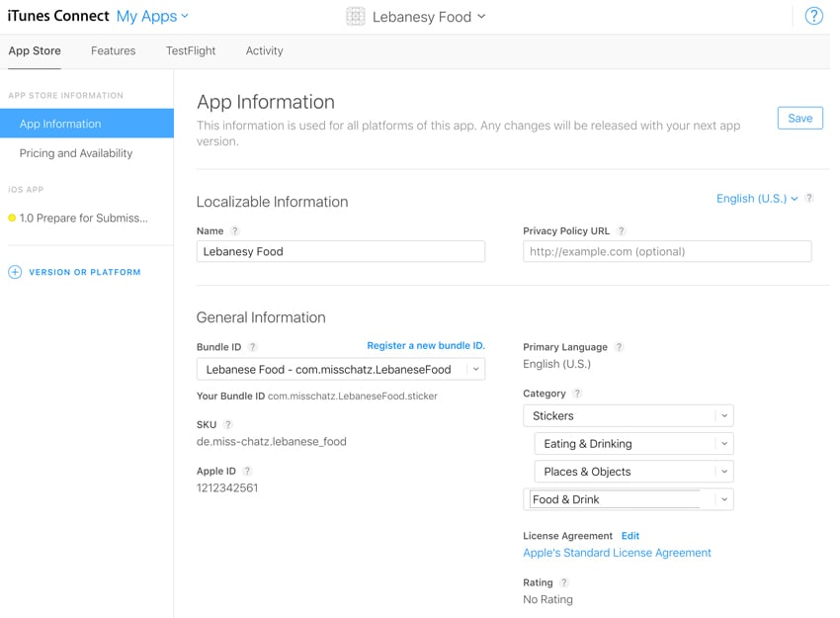The width and height of the screenshot is (840, 618).
Task: Expand the Food & Drink secondary category dropdown
Action: click(724, 499)
